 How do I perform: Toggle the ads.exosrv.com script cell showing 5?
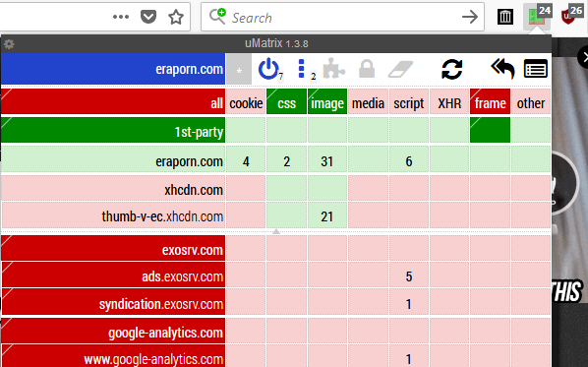(x=409, y=275)
